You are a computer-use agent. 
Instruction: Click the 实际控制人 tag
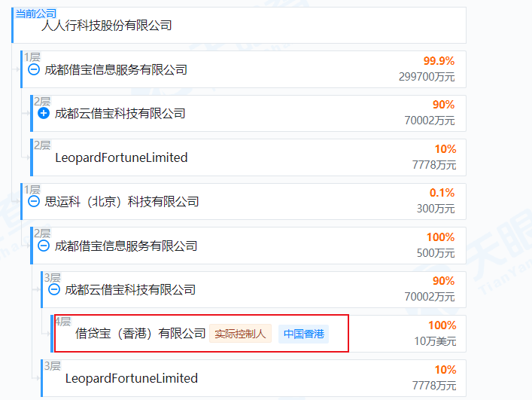point(240,334)
